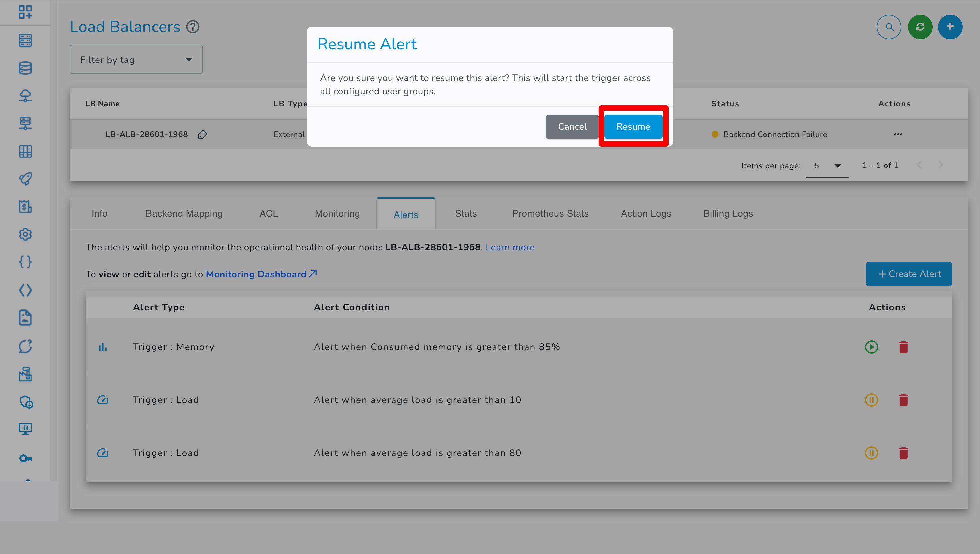The width and height of the screenshot is (980, 554).
Task: Click the Alert Type column header
Action: point(159,307)
